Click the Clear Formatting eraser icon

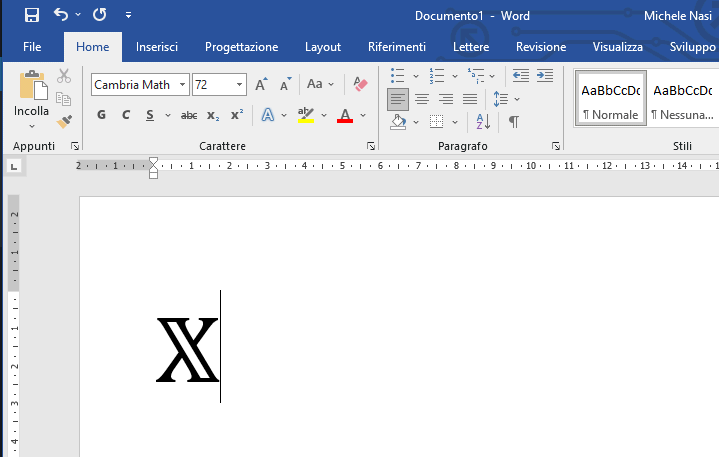pos(361,85)
